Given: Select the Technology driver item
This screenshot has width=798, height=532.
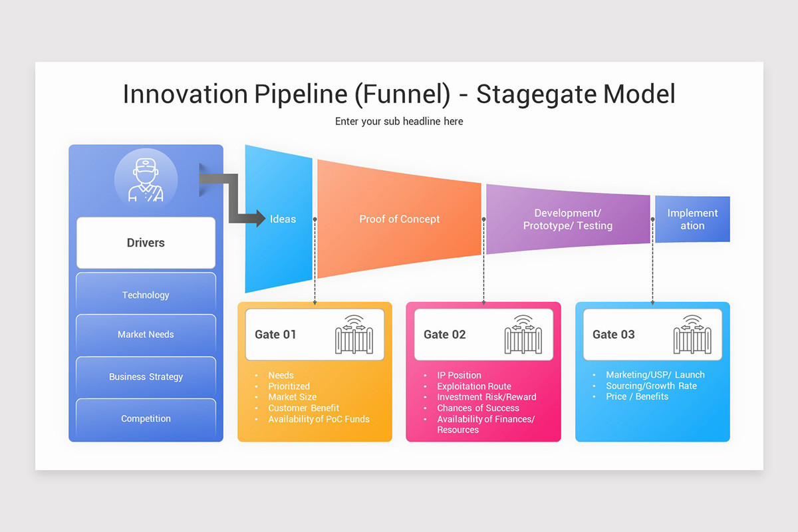Looking at the screenshot, I should pyautogui.click(x=146, y=295).
